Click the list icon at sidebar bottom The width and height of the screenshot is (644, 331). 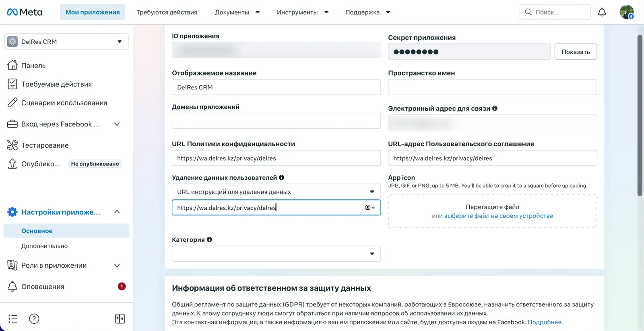coord(13,319)
